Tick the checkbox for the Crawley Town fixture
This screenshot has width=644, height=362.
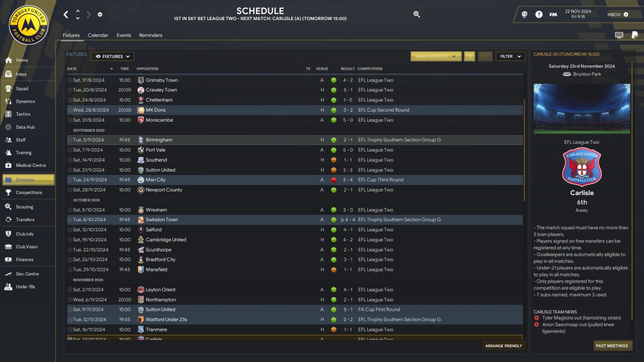tap(70, 90)
